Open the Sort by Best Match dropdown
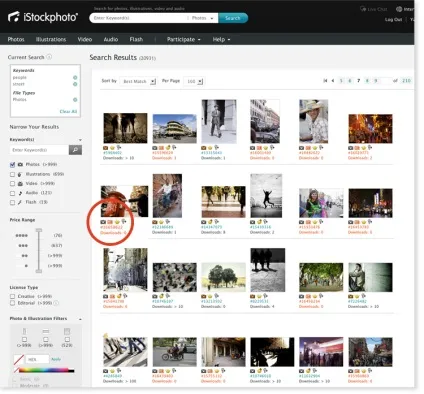This screenshot has height=394, width=424. [138, 81]
